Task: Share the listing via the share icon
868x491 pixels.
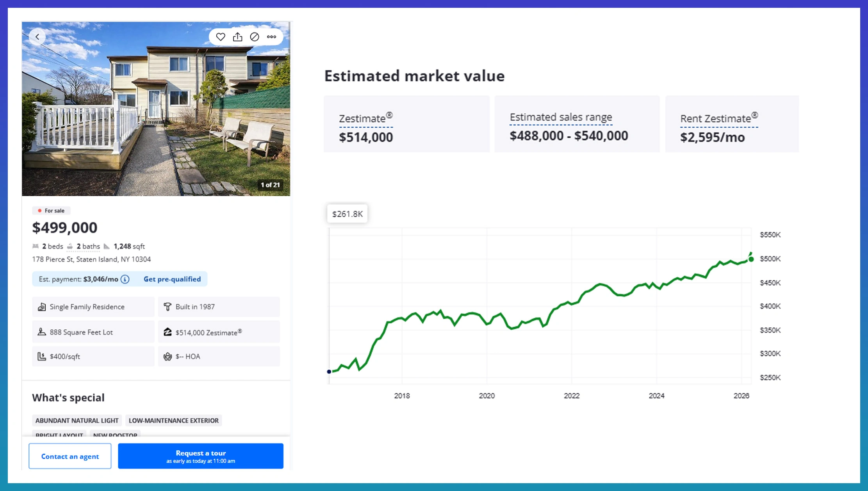Action: [x=237, y=36]
